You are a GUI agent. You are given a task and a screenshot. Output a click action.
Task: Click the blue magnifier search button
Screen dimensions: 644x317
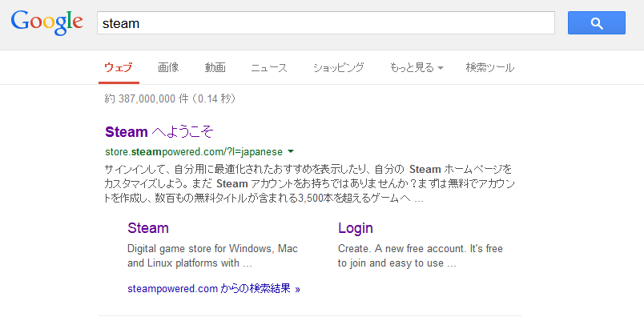pyautogui.click(x=597, y=23)
